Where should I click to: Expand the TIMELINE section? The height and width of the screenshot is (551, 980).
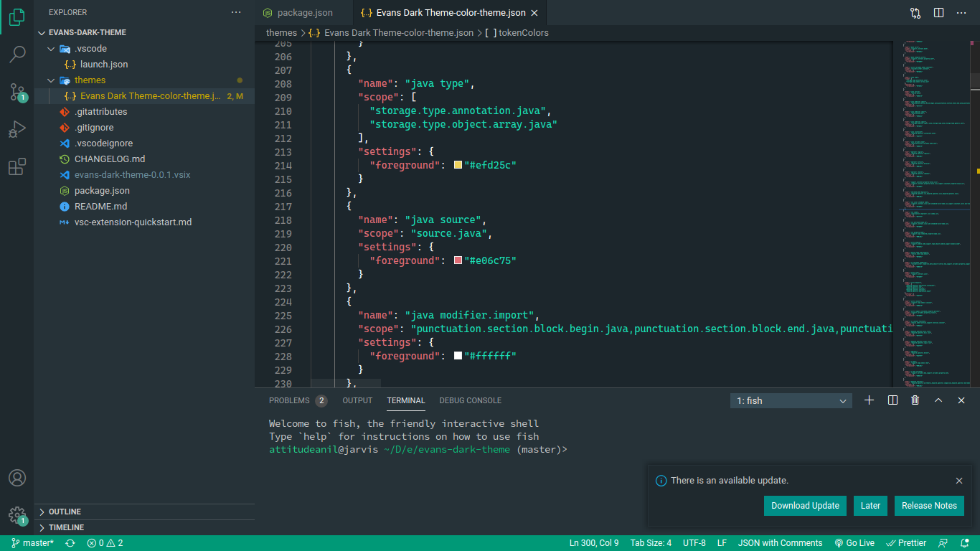click(144, 527)
